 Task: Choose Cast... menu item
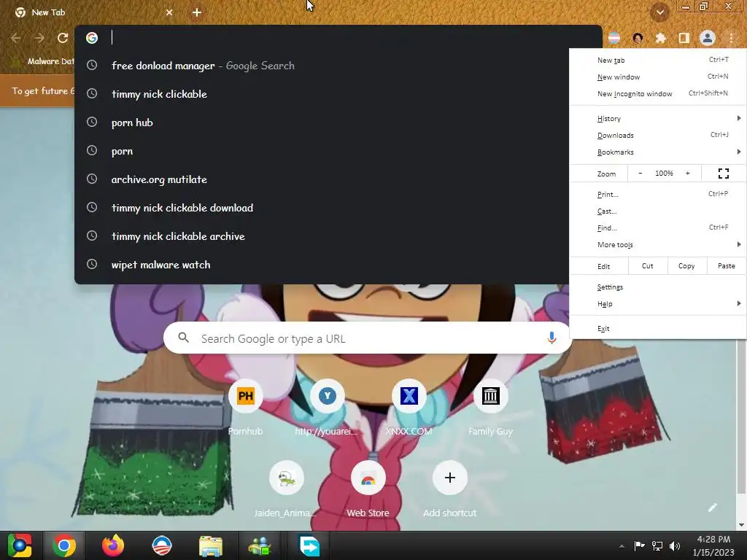click(x=658, y=211)
